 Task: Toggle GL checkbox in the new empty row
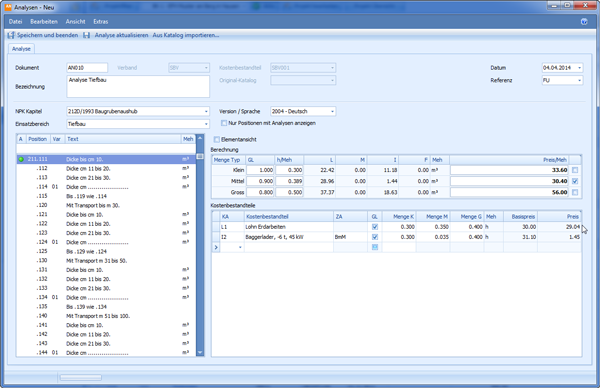(x=375, y=247)
